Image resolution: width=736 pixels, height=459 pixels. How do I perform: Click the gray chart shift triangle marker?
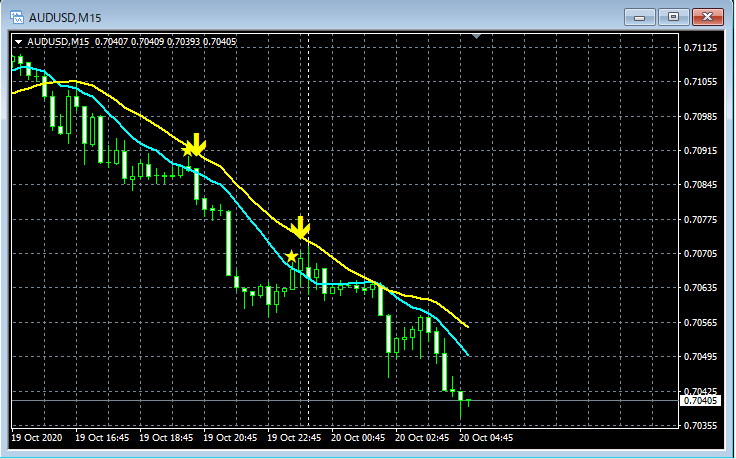tap(476, 36)
